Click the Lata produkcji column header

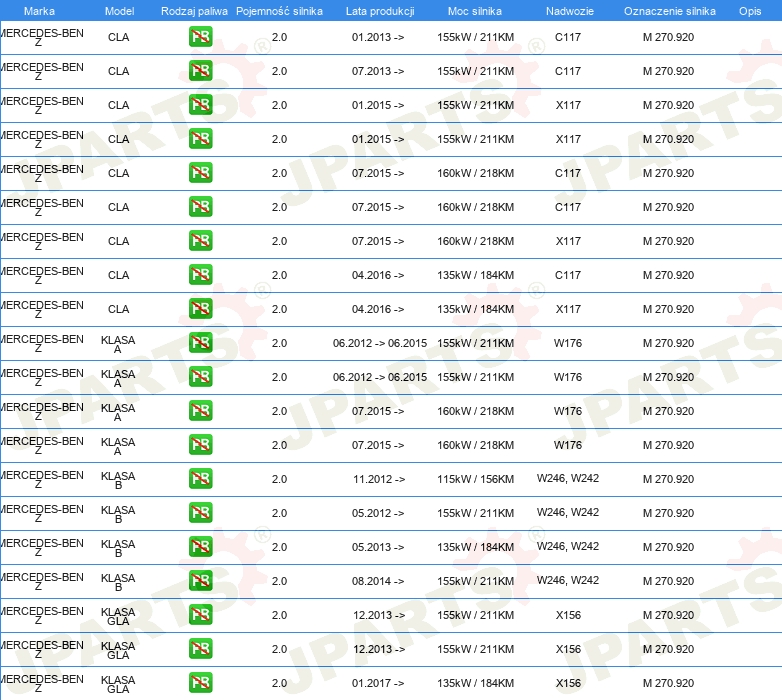pos(379,10)
